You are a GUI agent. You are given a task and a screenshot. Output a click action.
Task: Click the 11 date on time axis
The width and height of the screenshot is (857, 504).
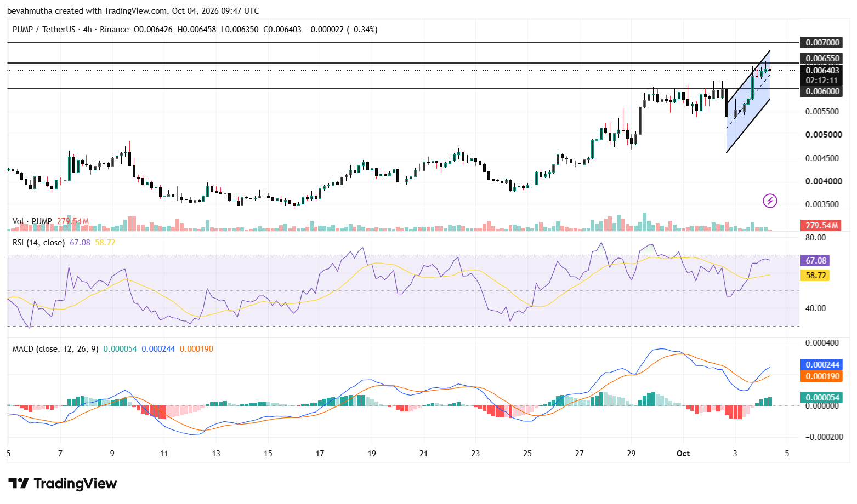[x=164, y=454]
